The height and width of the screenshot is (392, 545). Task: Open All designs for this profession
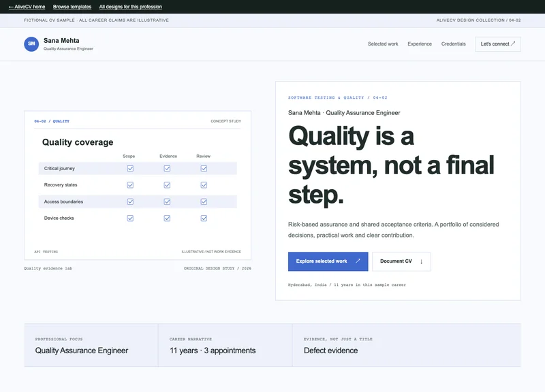[130, 7]
